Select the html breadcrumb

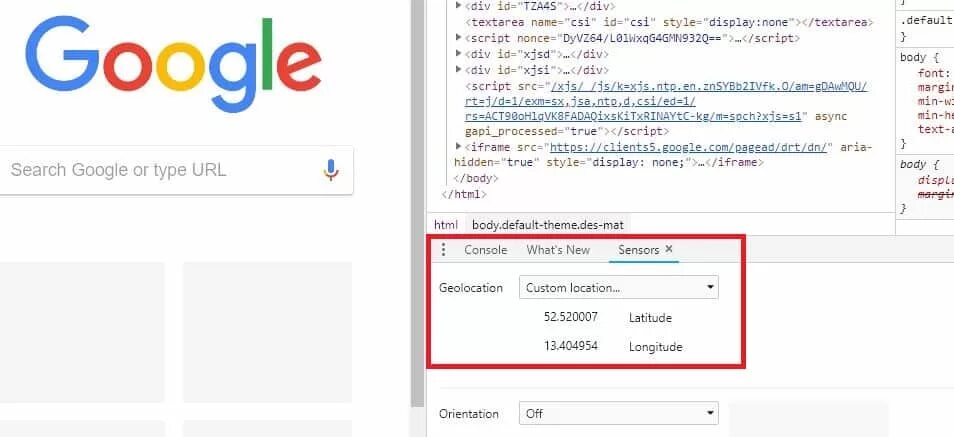[x=445, y=225]
